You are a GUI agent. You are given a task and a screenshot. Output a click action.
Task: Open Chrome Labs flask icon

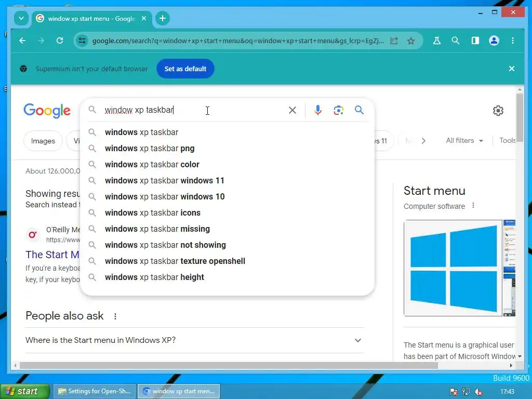point(436,41)
